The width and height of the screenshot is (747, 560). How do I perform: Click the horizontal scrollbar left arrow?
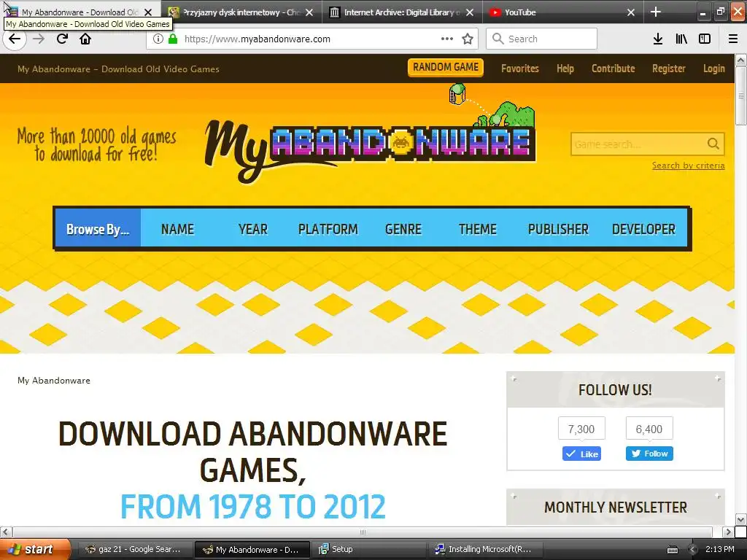[5, 532]
